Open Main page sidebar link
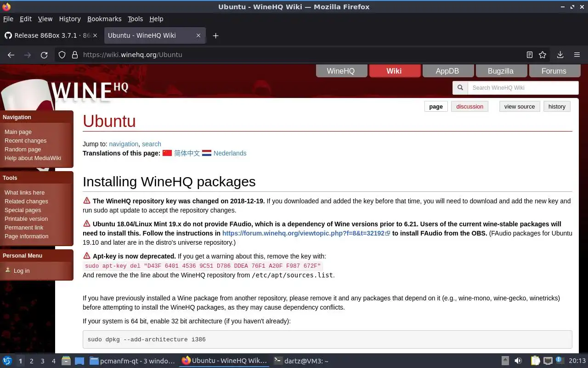 pyautogui.click(x=18, y=132)
